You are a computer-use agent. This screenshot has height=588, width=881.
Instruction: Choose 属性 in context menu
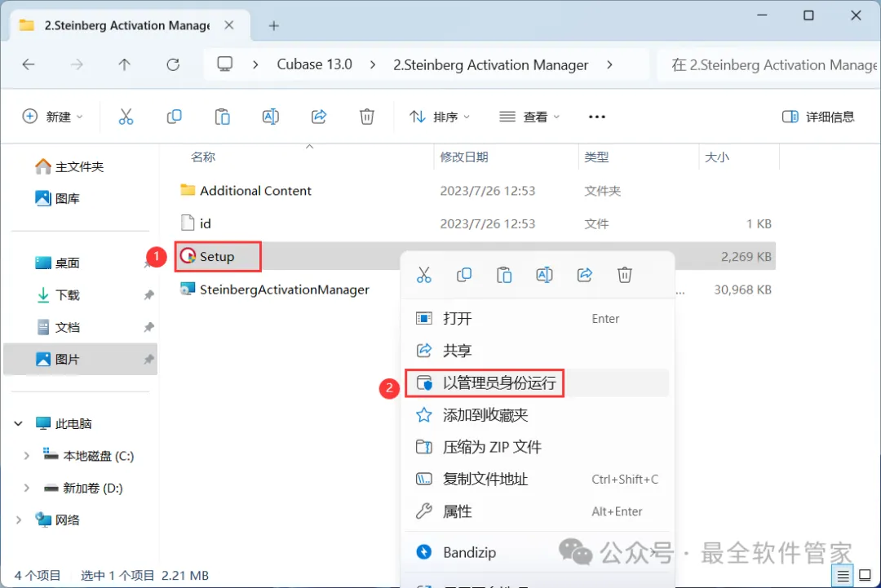click(537, 511)
